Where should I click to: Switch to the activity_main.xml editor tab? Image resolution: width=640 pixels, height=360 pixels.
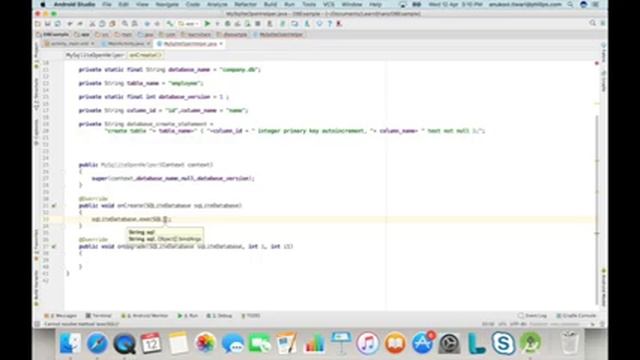tap(69, 44)
